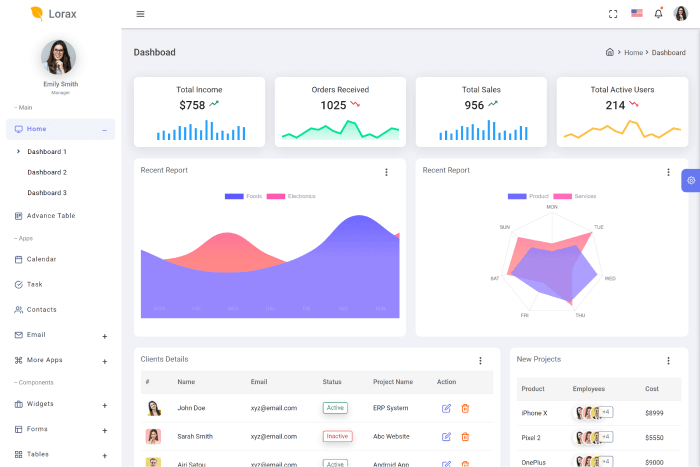This screenshot has width=700, height=467.
Task: Open the user avatar menu in top bar
Action: [x=680, y=14]
